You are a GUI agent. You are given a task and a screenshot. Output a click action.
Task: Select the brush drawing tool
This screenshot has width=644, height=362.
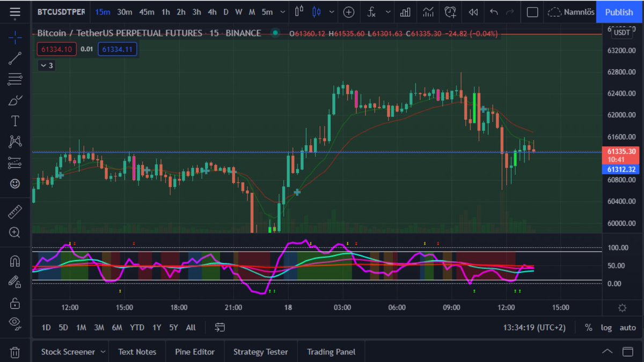tap(15, 100)
